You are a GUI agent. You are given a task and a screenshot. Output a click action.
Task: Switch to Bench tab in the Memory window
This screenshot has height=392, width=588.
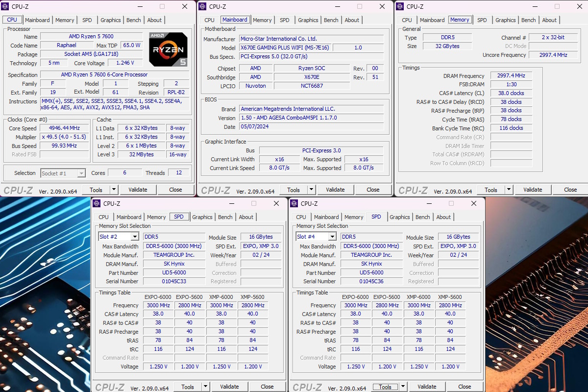(528, 20)
